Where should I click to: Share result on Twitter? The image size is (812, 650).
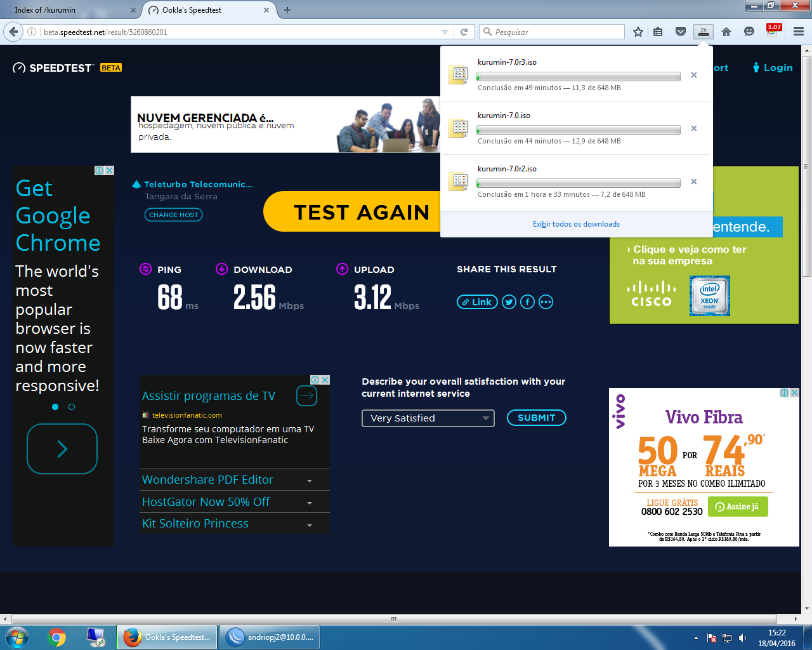(x=509, y=302)
